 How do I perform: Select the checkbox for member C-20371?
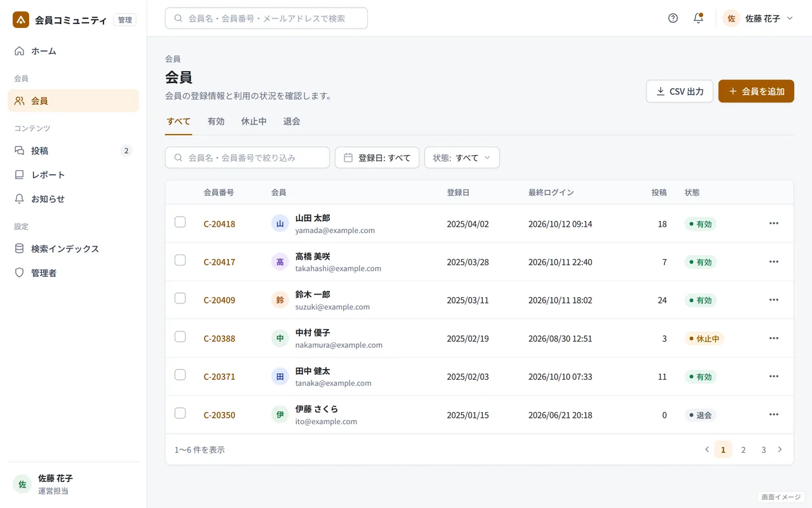[180, 375]
